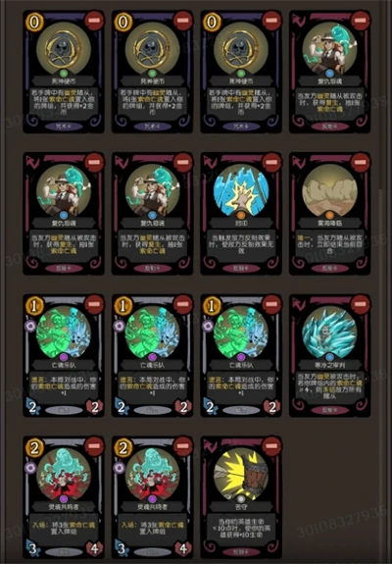This screenshot has width=392, height=564.
Task: Select the 苦守 shield artwork
Action: click(241, 475)
